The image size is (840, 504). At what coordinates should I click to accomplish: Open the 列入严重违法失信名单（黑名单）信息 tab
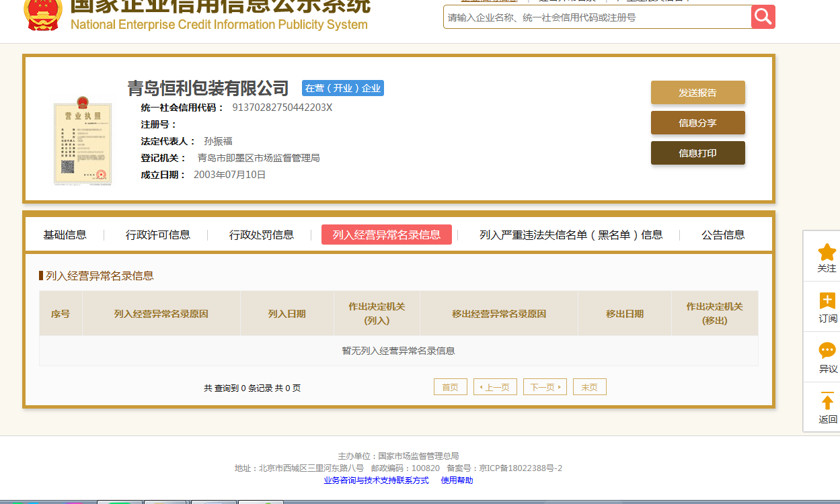tap(571, 235)
